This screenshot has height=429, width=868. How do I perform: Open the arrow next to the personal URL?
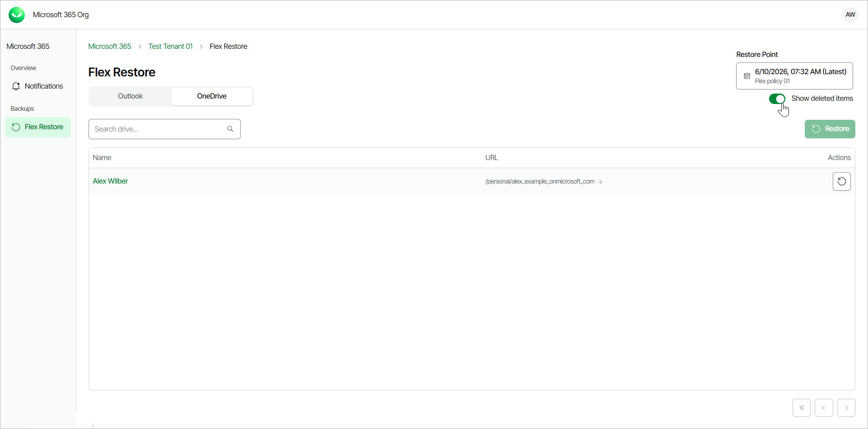600,182
